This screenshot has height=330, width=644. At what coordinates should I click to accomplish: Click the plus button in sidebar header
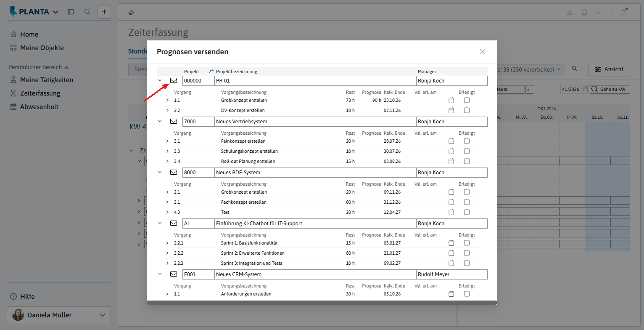point(104,12)
